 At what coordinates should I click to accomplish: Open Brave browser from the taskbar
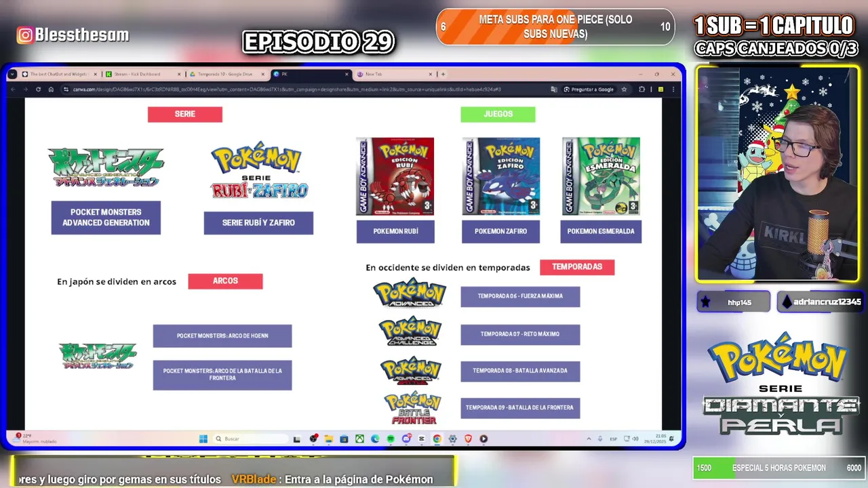(x=468, y=439)
